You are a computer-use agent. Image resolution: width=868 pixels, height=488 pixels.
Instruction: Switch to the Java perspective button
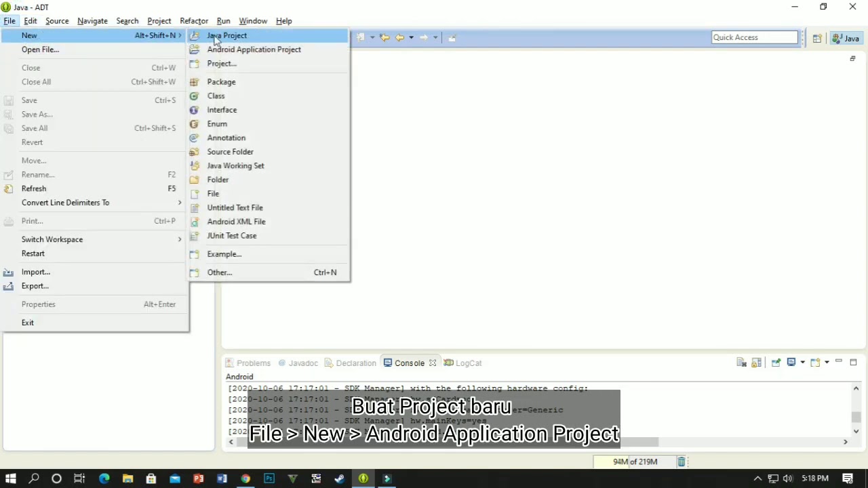tap(846, 39)
